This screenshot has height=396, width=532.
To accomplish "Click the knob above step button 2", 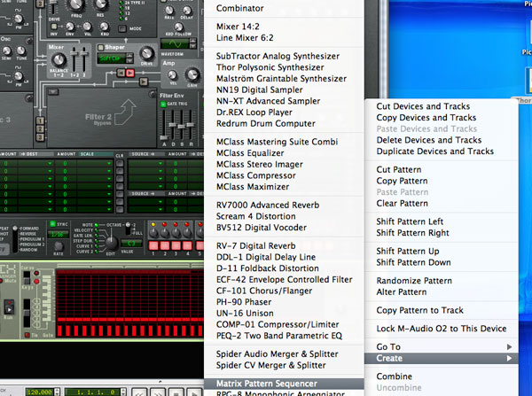I will coord(165,232).
